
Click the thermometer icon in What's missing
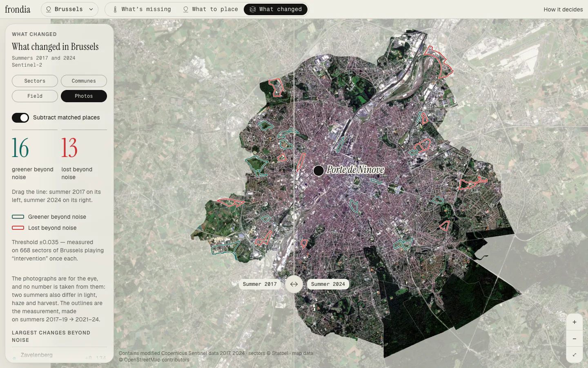(x=115, y=9)
